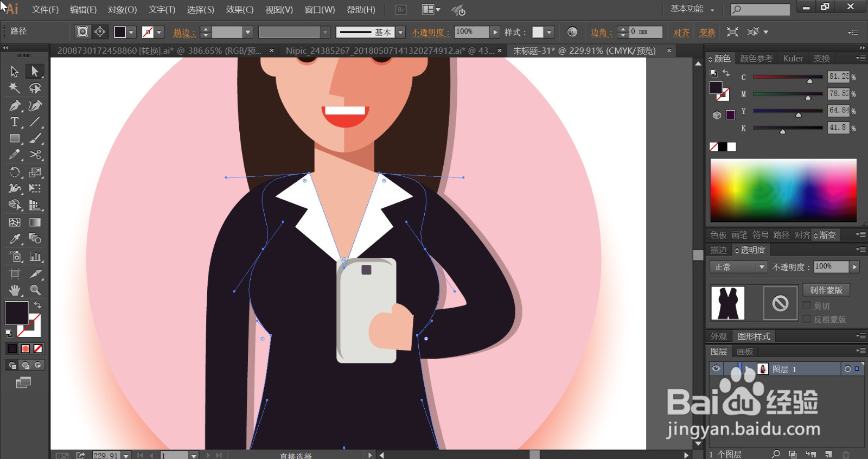
Task: Select the Paintbrush tool
Action: (35, 139)
